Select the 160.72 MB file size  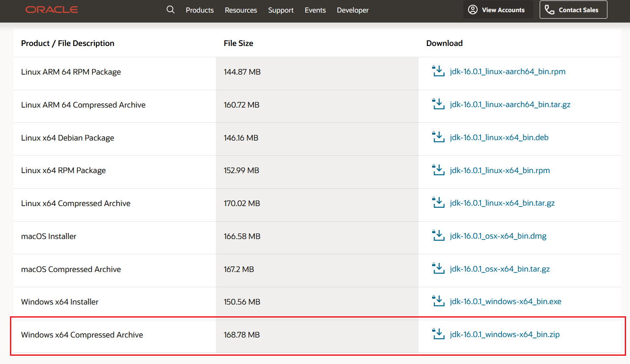coord(241,105)
